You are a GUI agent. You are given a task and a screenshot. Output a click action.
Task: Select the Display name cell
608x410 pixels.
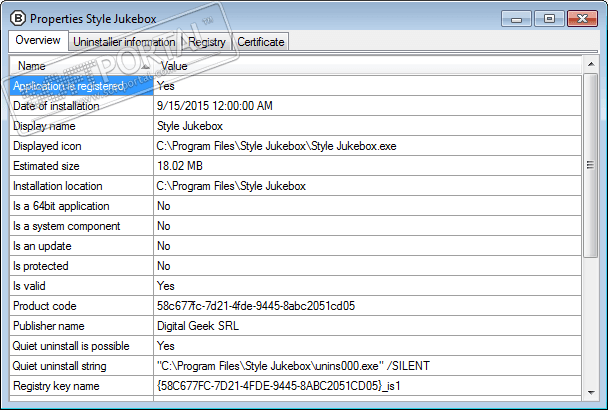click(x=81, y=126)
